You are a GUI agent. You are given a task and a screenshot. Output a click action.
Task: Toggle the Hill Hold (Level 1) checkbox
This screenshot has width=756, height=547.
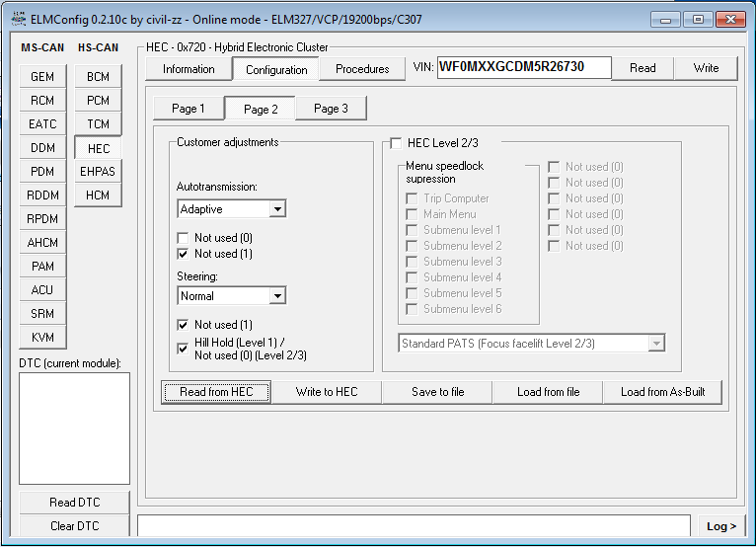[x=183, y=349]
